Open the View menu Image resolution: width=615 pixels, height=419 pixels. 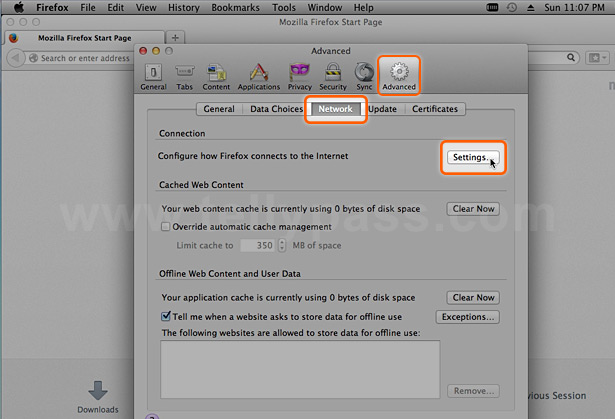[146, 7]
